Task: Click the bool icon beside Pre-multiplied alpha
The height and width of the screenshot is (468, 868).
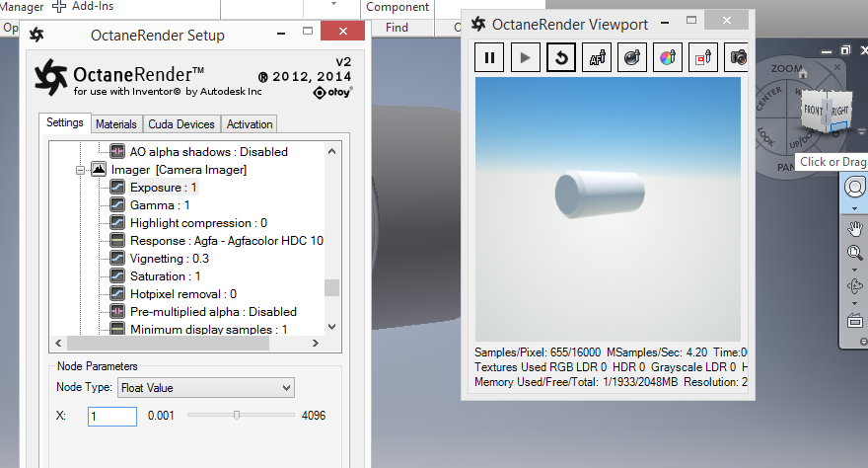Action: (x=116, y=311)
